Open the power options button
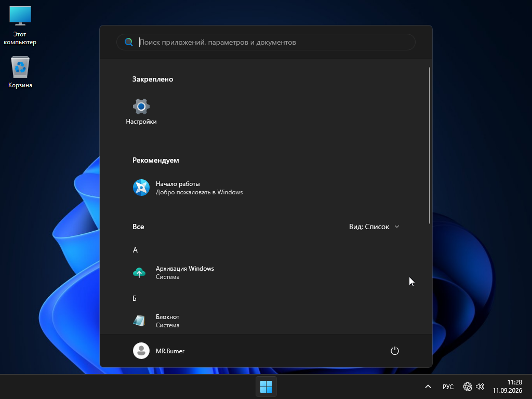Screen dimensions: 532x399 click(x=395, y=351)
